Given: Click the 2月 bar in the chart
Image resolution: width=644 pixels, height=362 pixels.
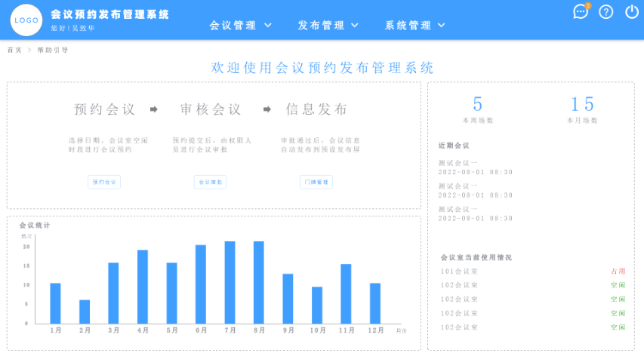Looking at the screenshot, I should 85,311.
